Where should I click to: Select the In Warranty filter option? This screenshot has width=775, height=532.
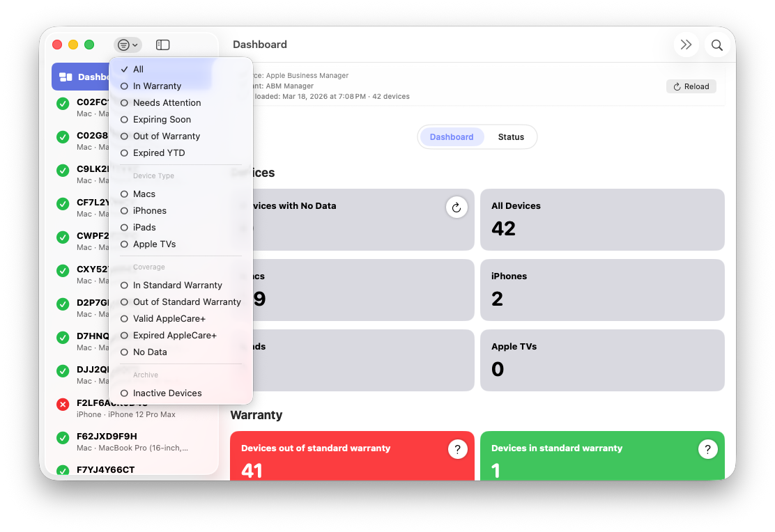coord(157,86)
